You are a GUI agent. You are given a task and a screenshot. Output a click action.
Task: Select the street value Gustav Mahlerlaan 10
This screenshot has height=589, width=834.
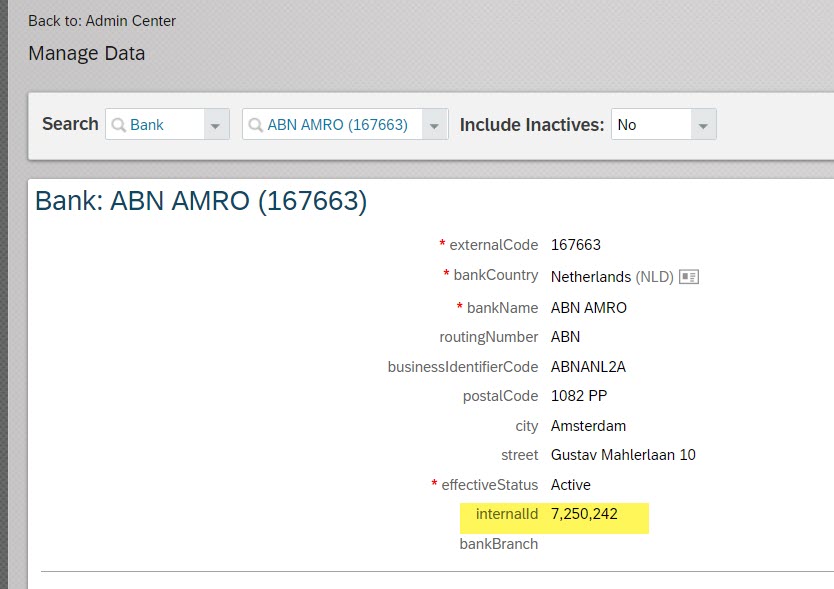(623, 455)
